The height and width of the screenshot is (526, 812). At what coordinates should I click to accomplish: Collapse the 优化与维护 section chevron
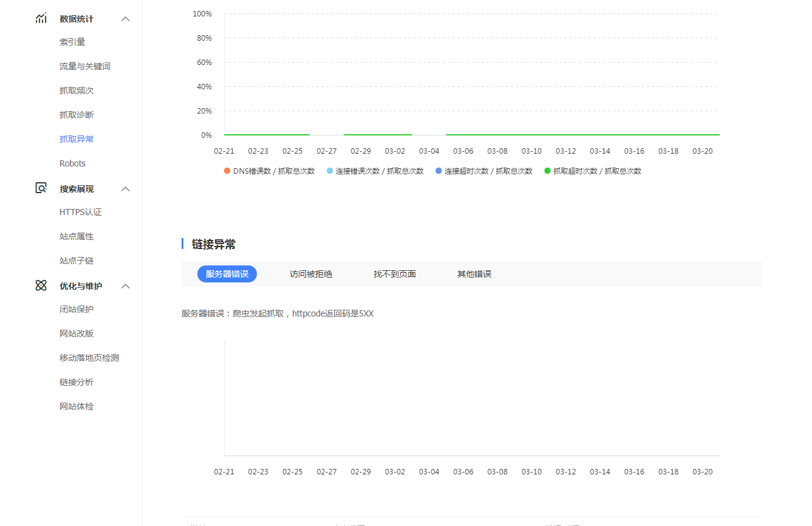(126, 286)
